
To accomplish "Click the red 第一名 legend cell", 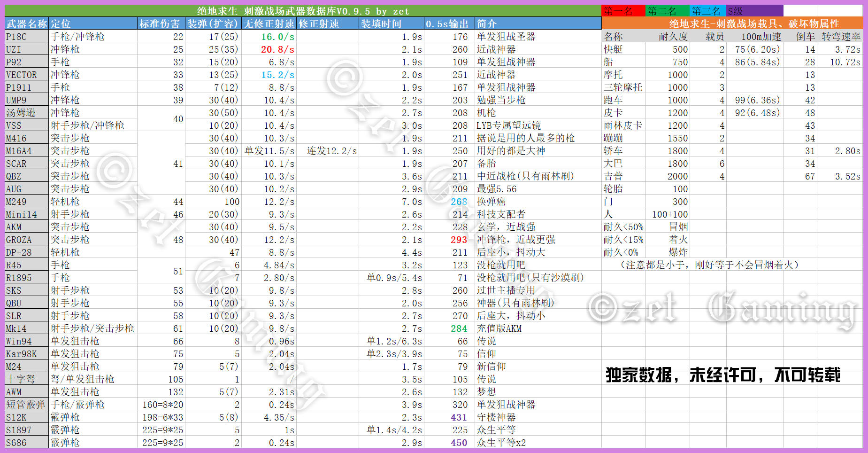I will [623, 11].
